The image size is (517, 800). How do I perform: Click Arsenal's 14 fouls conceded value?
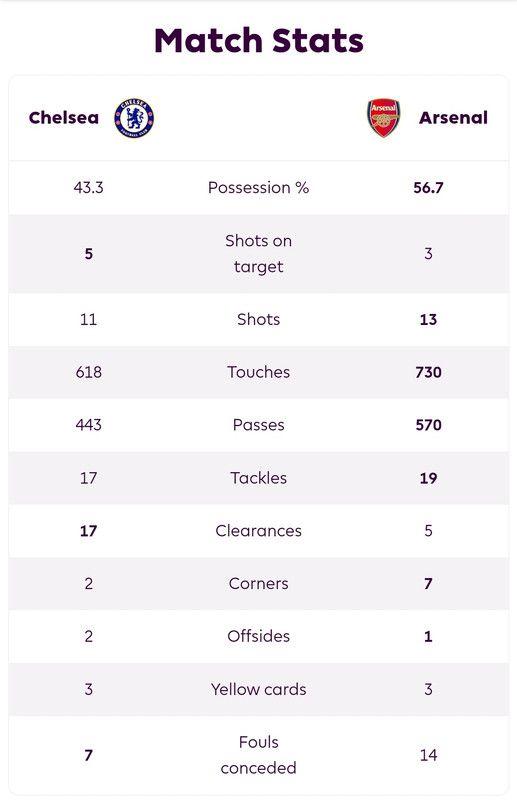click(x=428, y=755)
